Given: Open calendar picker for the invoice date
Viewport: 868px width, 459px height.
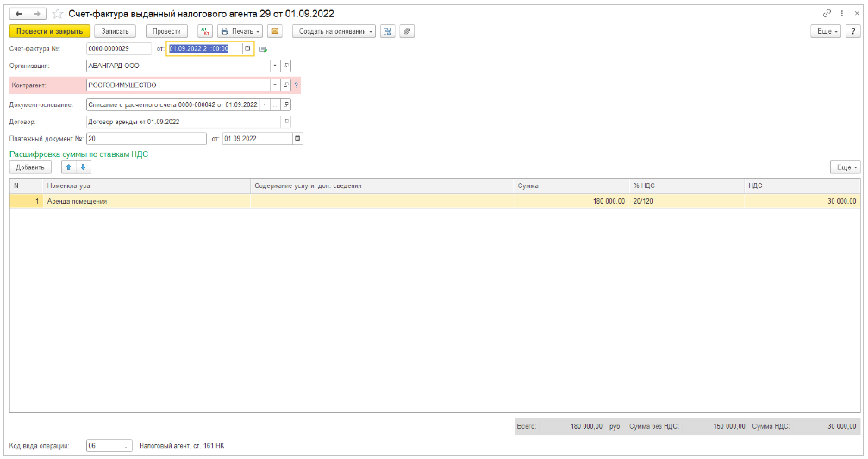Looking at the screenshot, I should coord(247,49).
